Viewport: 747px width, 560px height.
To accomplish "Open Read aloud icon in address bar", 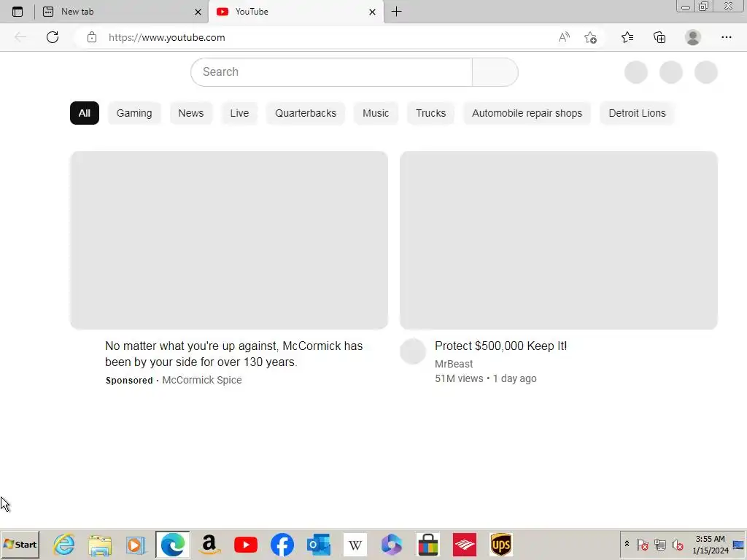I will (564, 37).
